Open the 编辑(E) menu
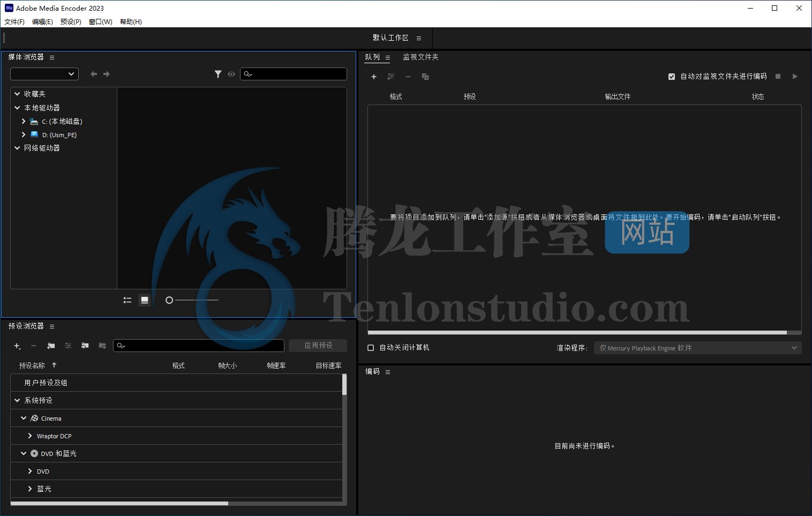 click(42, 22)
